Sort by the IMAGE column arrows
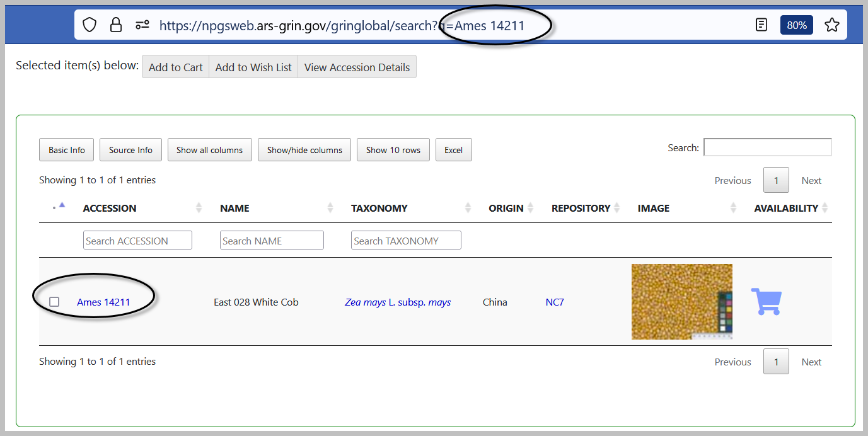The image size is (868, 436). click(x=734, y=208)
